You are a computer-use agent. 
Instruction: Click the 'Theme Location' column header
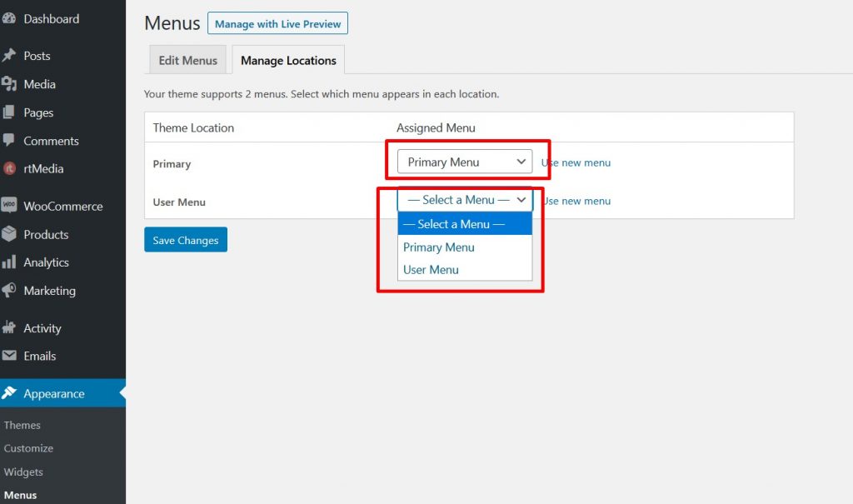coord(193,128)
